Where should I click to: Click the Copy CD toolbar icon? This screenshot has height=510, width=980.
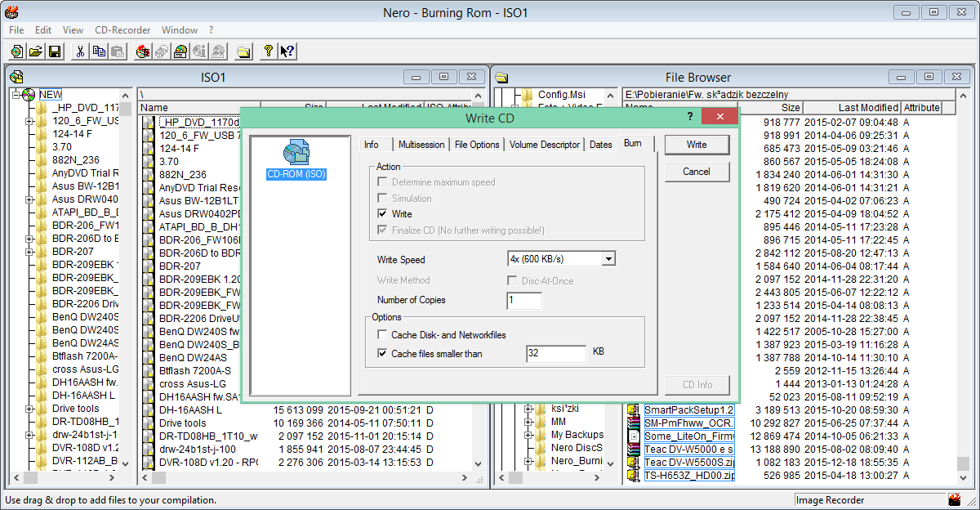click(162, 51)
